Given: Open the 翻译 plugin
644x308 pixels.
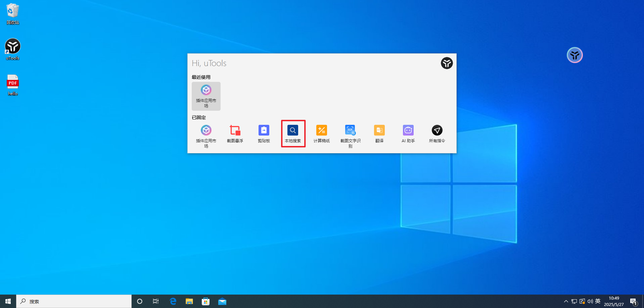Looking at the screenshot, I should pyautogui.click(x=379, y=134).
